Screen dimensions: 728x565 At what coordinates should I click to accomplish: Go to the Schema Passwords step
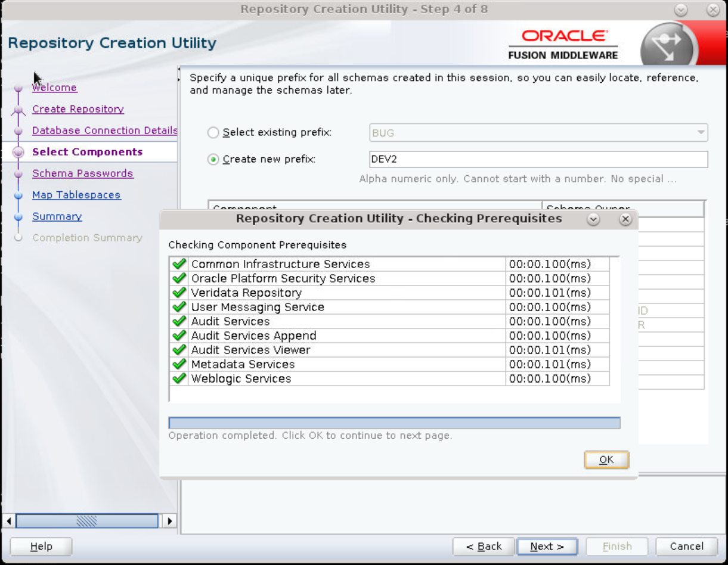83,173
